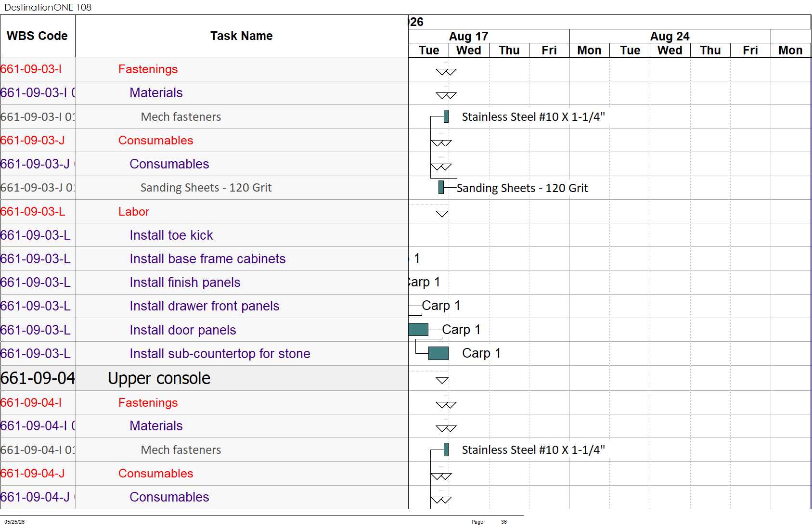Screen dimensions: 812x528
Task: Select the WBS Code column header
Action: click(x=38, y=36)
